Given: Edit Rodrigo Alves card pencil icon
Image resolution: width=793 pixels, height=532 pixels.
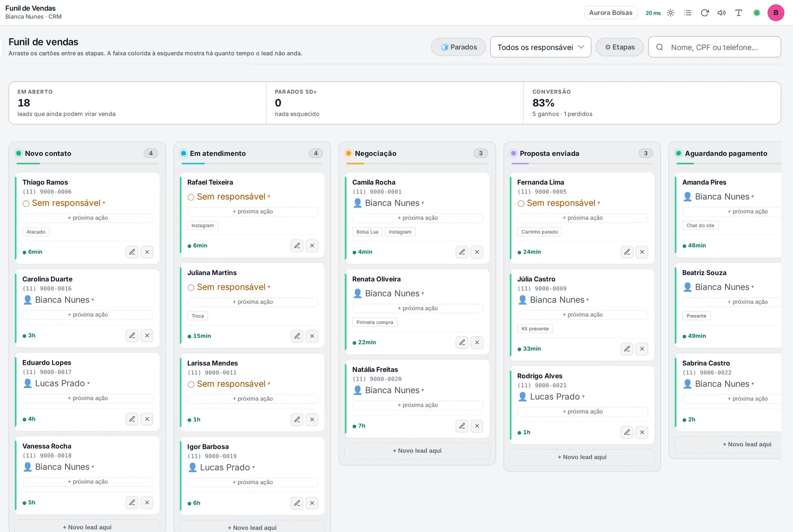Looking at the screenshot, I should [627, 432].
